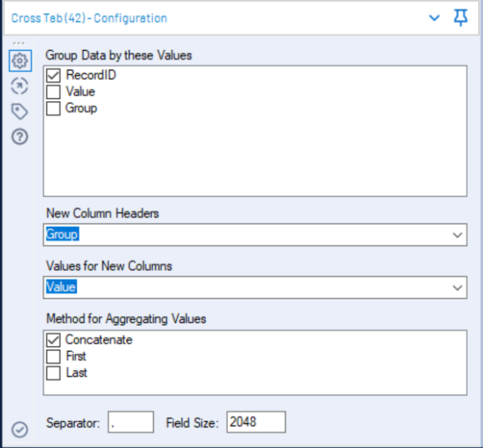Click the Field Size input box
This screenshot has width=483, height=448.
[257, 422]
